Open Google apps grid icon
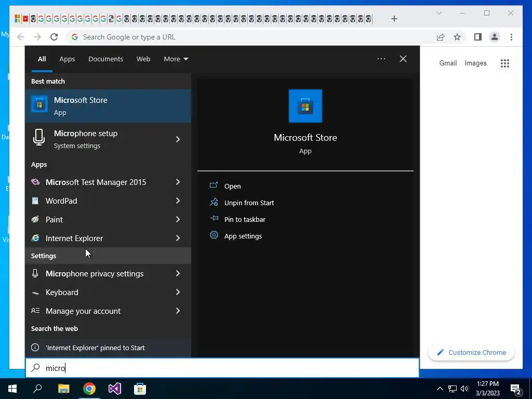The image size is (532, 399). pos(505,63)
